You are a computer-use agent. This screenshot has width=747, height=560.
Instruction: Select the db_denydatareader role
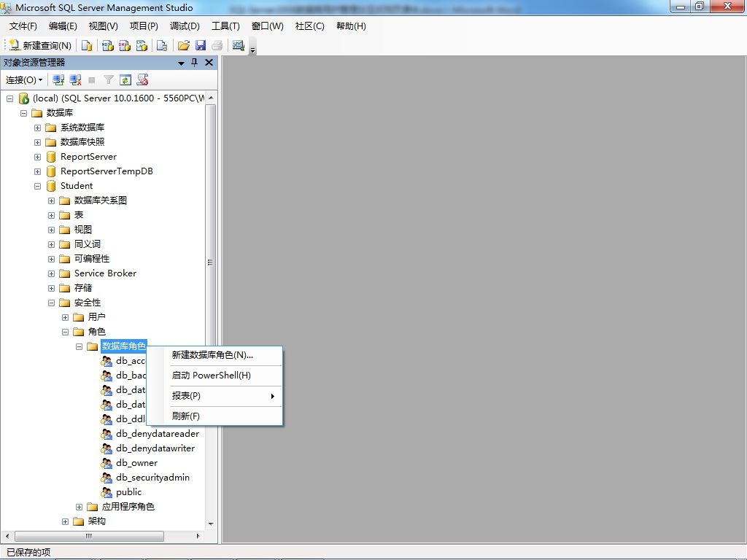[158, 434]
